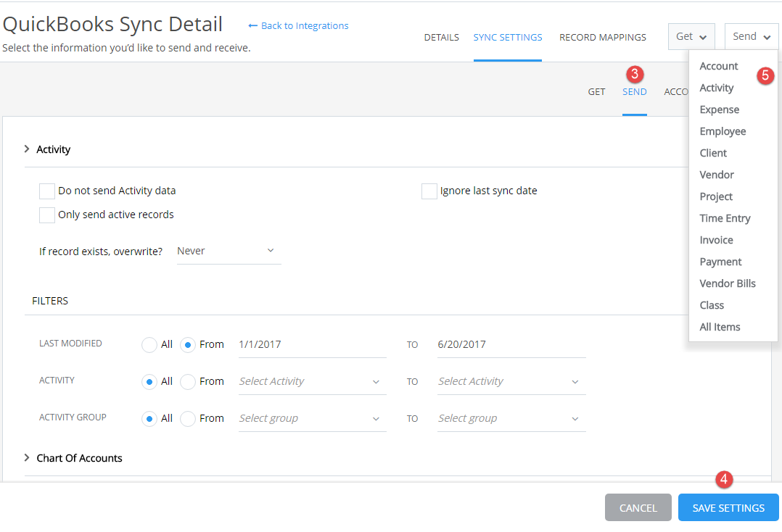Switch to the RECORD MAPPINGS tab

pyautogui.click(x=602, y=37)
